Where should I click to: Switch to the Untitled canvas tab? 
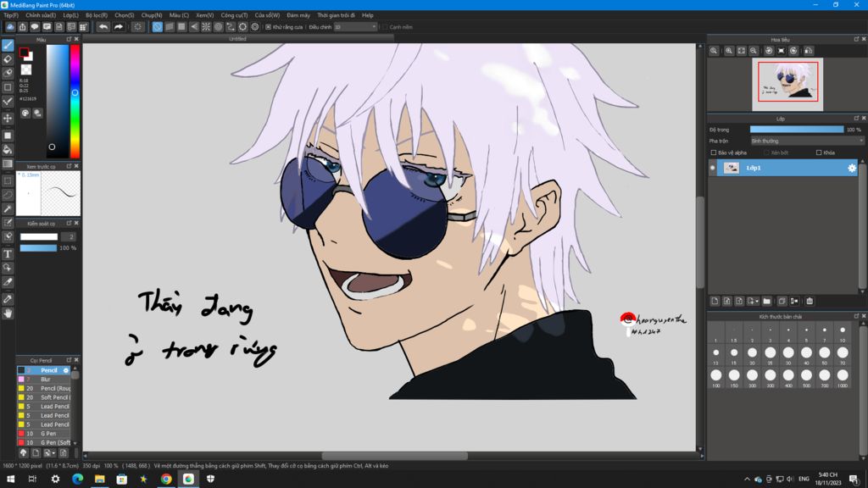click(237, 39)
